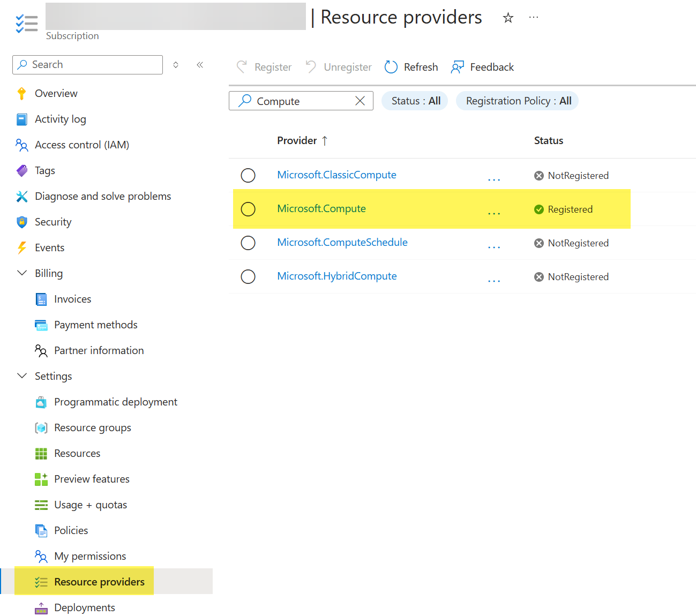Open Resource groups menu item
Screen dimensions: 696x616
pos(93,427)
